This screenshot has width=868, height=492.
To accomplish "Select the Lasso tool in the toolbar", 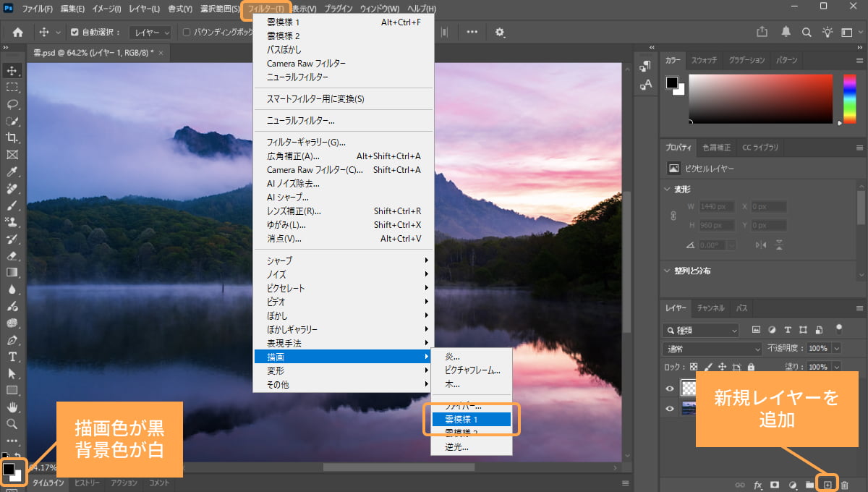I will click(12, 104).
